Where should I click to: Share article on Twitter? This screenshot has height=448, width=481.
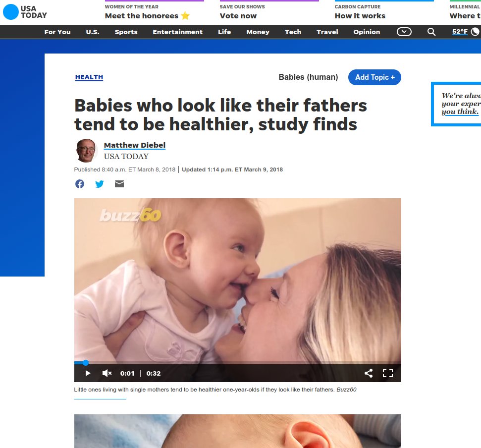(x=100, y=184)
